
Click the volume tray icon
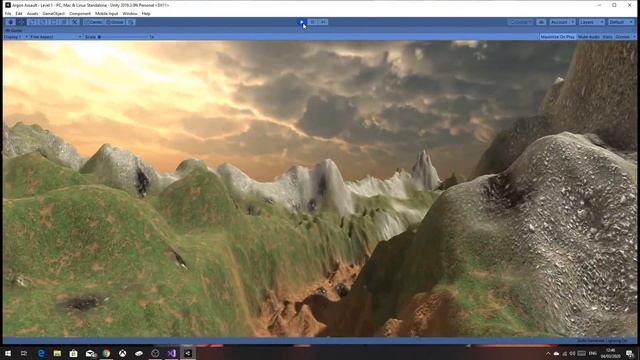[573, 353]
